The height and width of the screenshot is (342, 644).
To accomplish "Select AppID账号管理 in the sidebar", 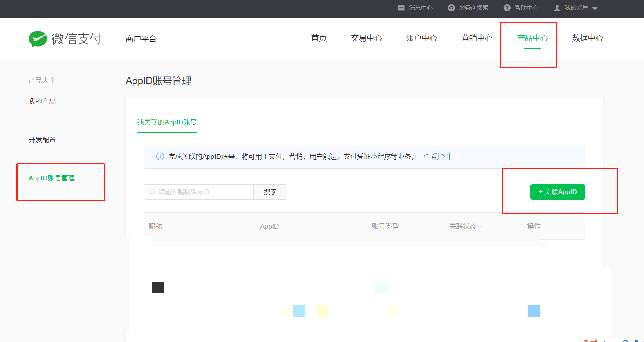I will pos(51,178).
